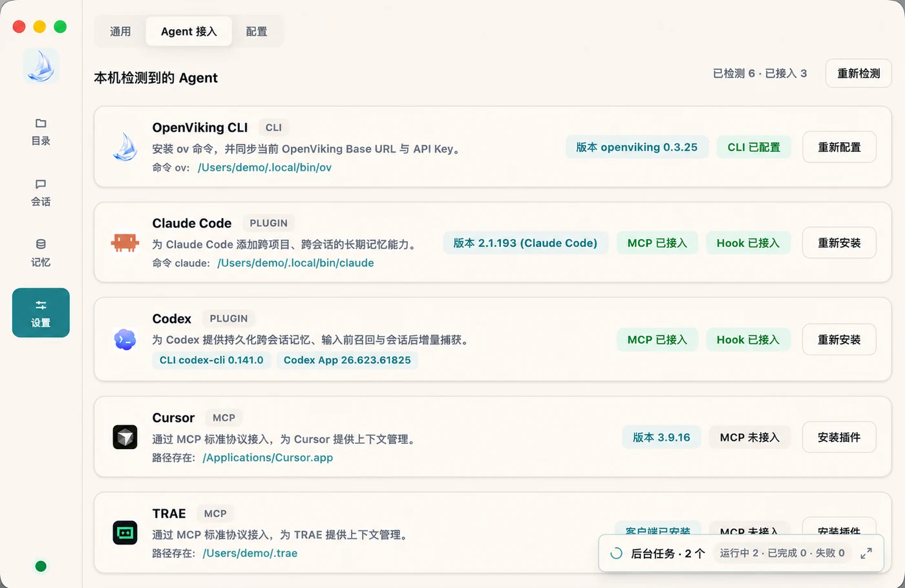
Task: Click the OpenViking CLI sail icon
Action: coord(125,147)
